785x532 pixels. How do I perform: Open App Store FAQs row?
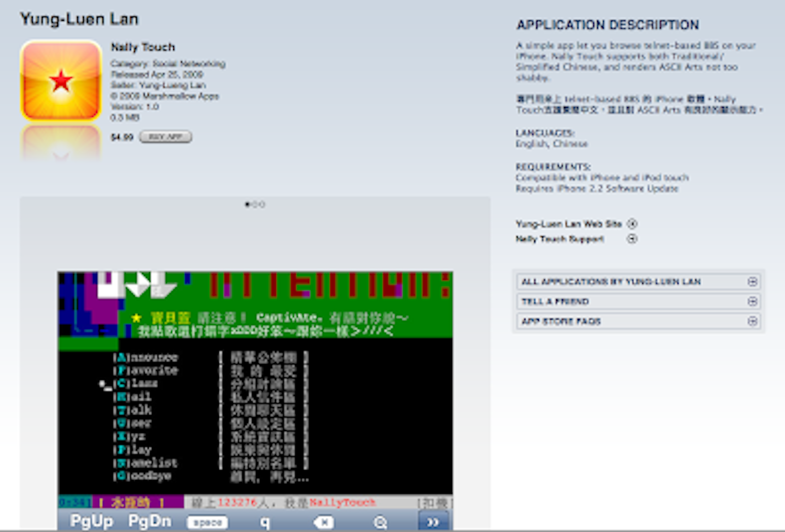point(638,321)
